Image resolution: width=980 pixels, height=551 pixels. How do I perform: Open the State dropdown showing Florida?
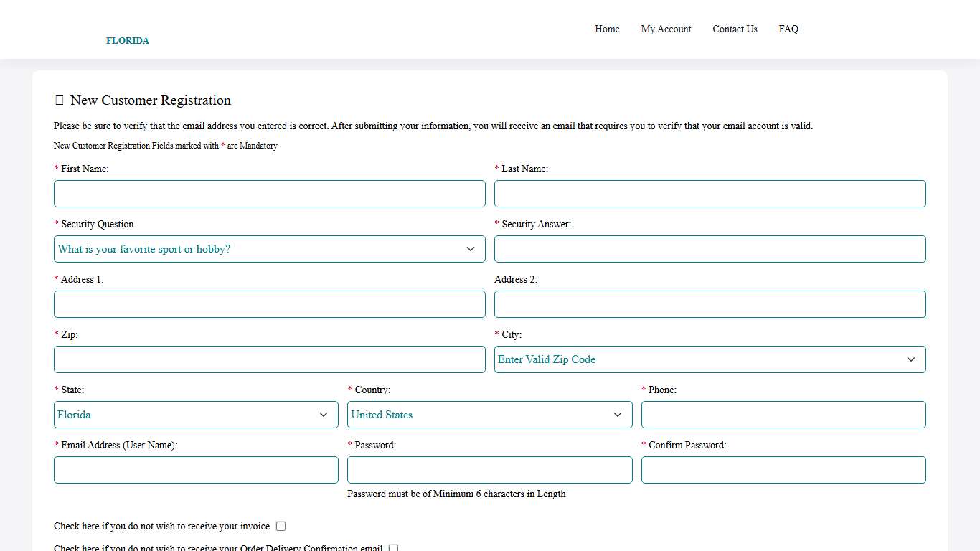coord(195,414)
